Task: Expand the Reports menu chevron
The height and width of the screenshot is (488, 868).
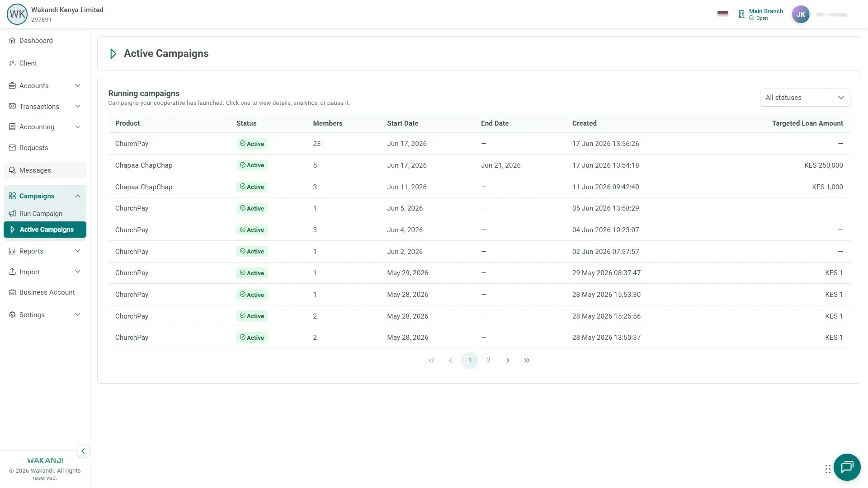Action: [x=78, y=251]
